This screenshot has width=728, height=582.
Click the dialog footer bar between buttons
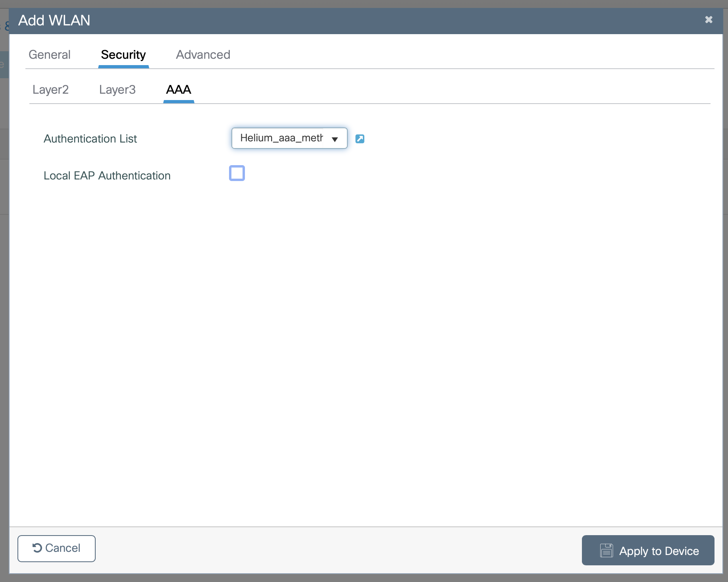pyautogui.click(x=337, y=550)
